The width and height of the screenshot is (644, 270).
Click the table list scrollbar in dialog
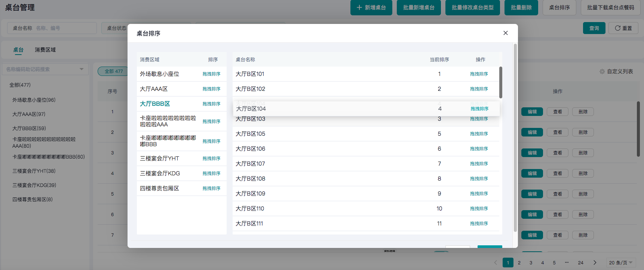pyautogui.click(x=501, y=82)
